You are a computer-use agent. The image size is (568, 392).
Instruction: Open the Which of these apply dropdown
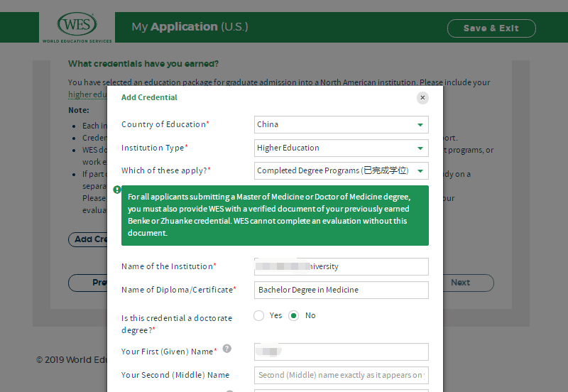click(341, 171)
